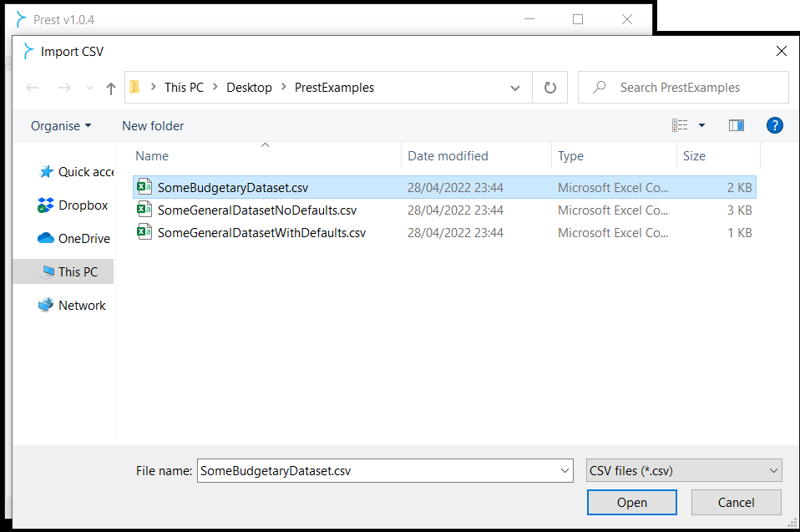
Task: Click the Network icon in sidebar
Action: click(x=45, y=305)
